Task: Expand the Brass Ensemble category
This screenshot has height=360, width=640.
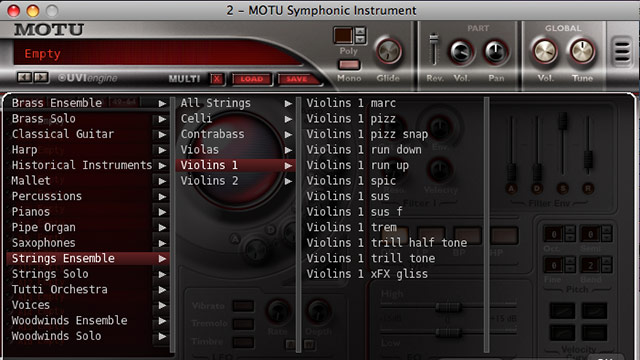Action: click(89, 103)
